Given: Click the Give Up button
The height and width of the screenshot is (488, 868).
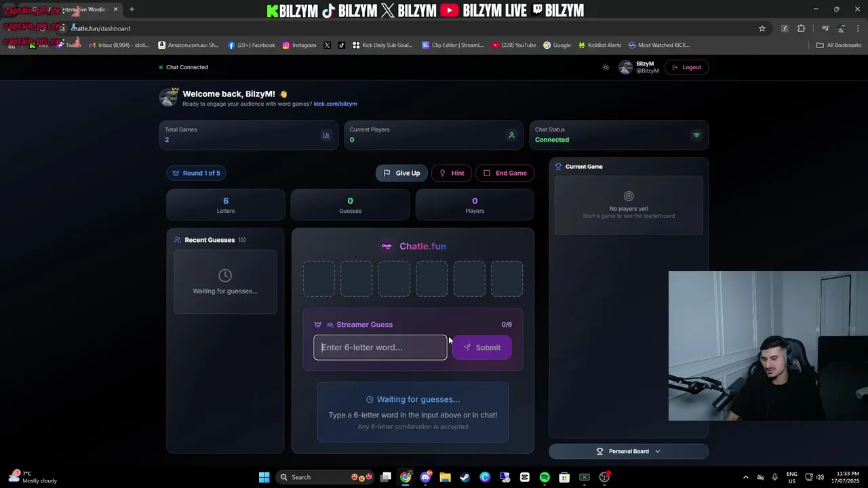Looking at the screenshot, I should [401, 173].
